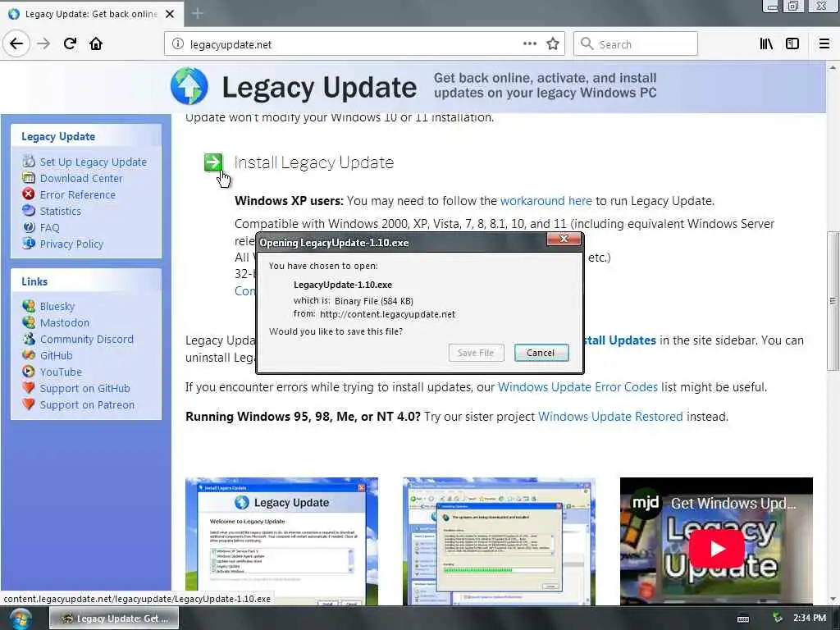
Task: Open the Community Discord link
Action: [87, 339]
